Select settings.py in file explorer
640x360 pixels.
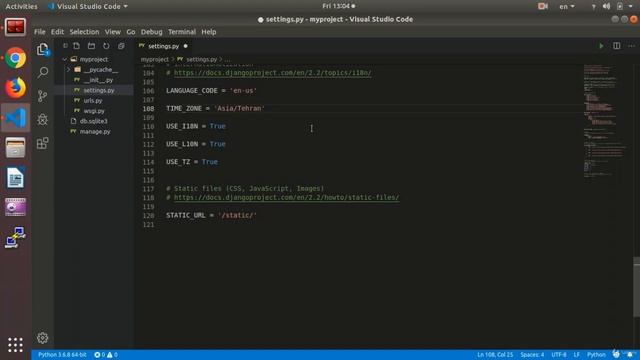click(x=99, y=90)
